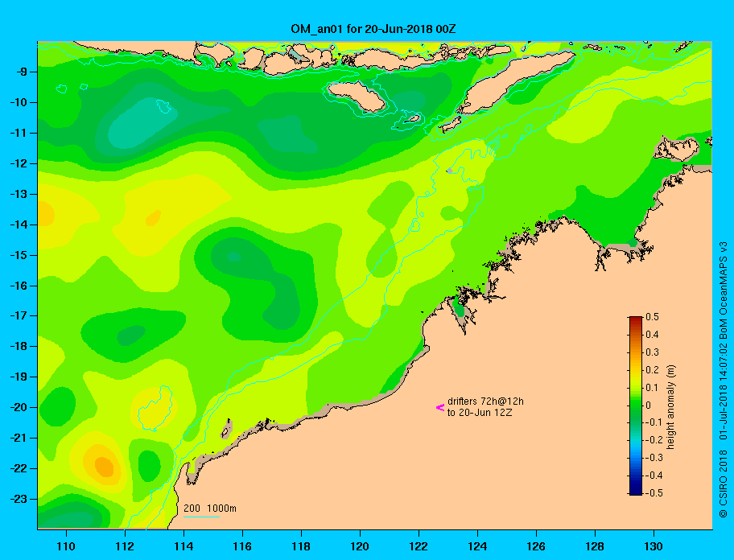Screen dimensions: 734x560
Task: Click the -12 latitude axis label
Action: point(19,164)
